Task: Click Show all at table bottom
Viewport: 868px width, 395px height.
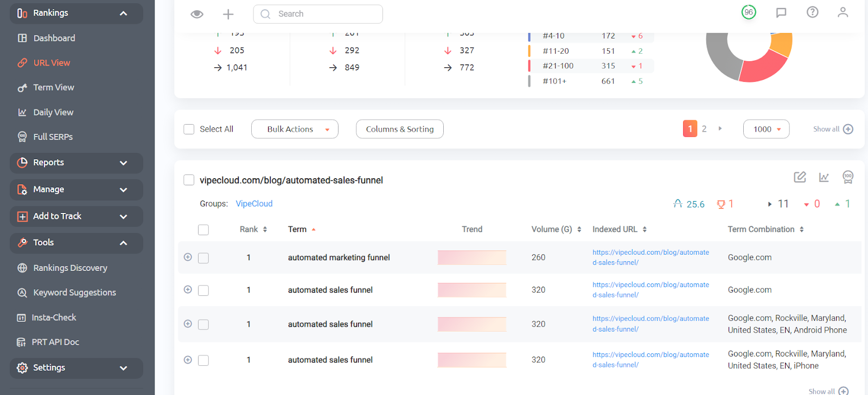Action: (828, 391)
